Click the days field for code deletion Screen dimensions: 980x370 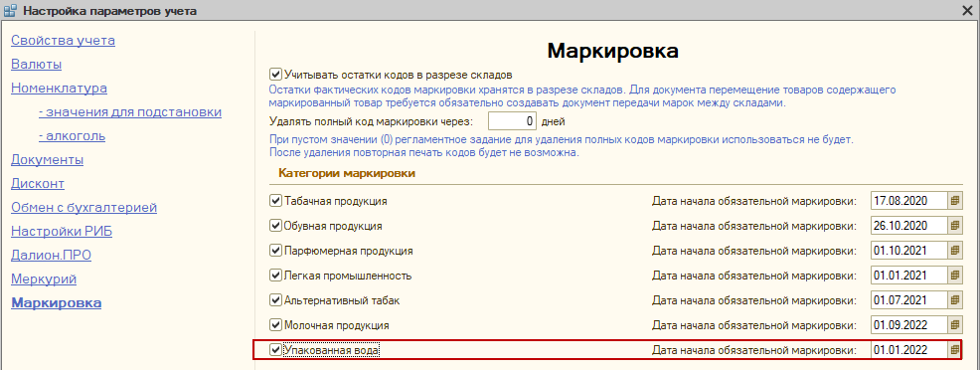[x=512, y=120]
